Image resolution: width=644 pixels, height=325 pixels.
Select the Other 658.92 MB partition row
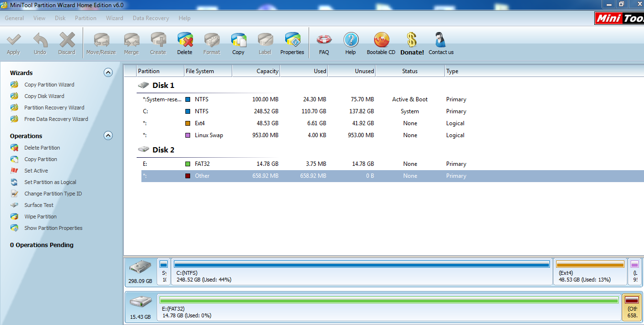coord(392,176)
